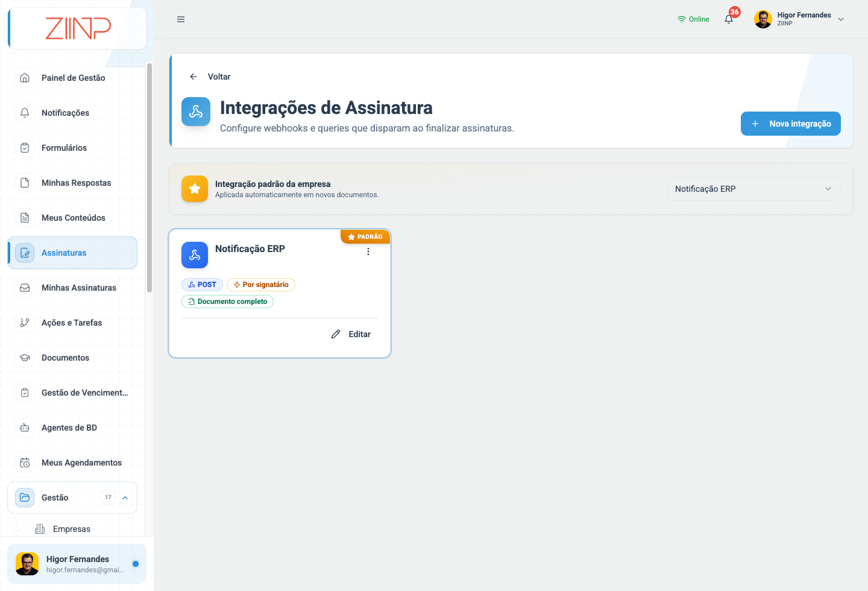868x591 pixels.
Task: Click the Agentes de BD robot icon
Action: pos(25,428)
